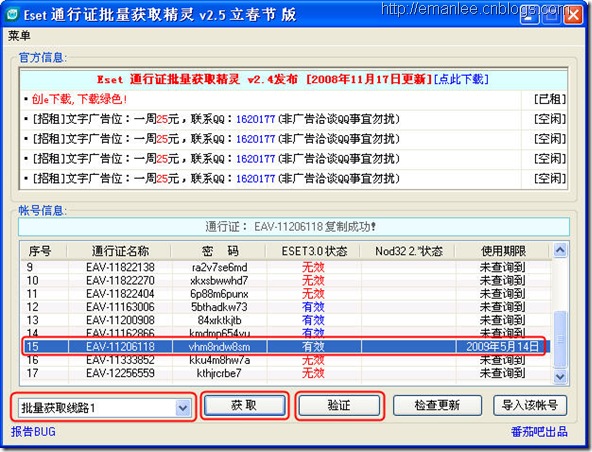Select row EAV-11200908
The image size is (592, 452).
286,320
